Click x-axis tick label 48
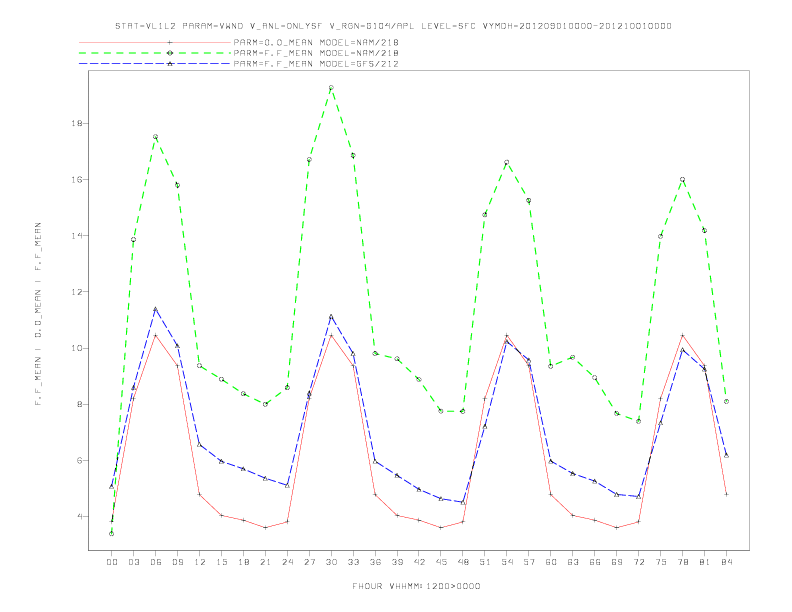Screen dimensions: 792x612 463,562
